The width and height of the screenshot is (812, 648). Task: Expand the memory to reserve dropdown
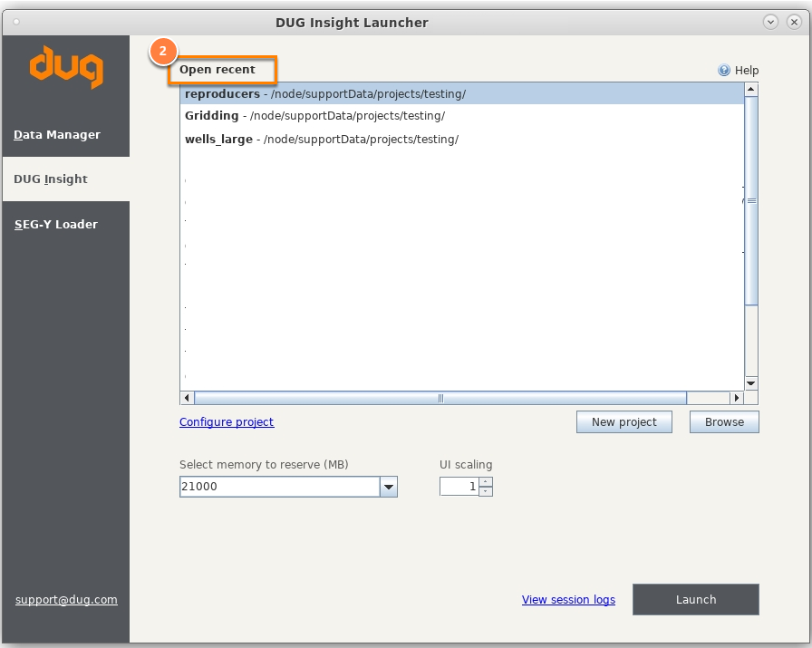pyautogui.click(x=389, y=487)
